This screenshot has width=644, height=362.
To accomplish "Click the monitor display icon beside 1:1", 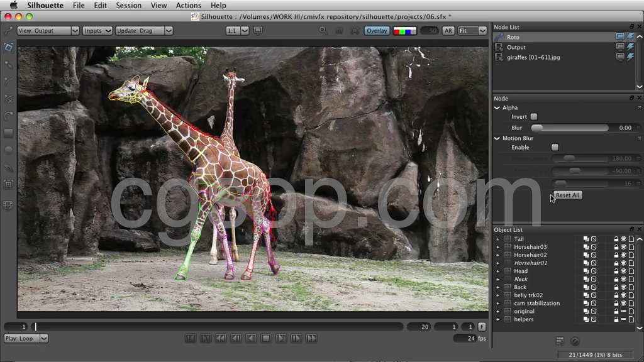I will click(x=258, y=30).
